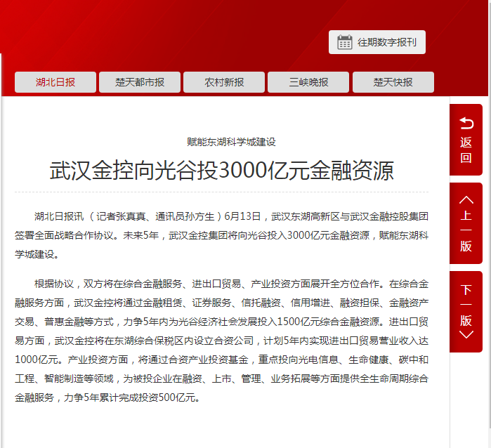This screenshot has height=448, width=491.
Task: Open the 农村新报 newspaper tab
Action: [224, 82]
